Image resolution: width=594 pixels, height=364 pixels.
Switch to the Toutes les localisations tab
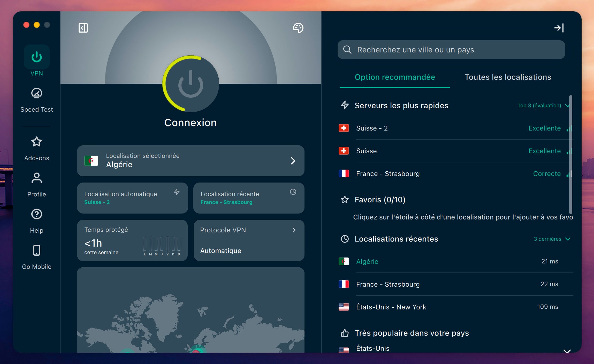[508, 77]
